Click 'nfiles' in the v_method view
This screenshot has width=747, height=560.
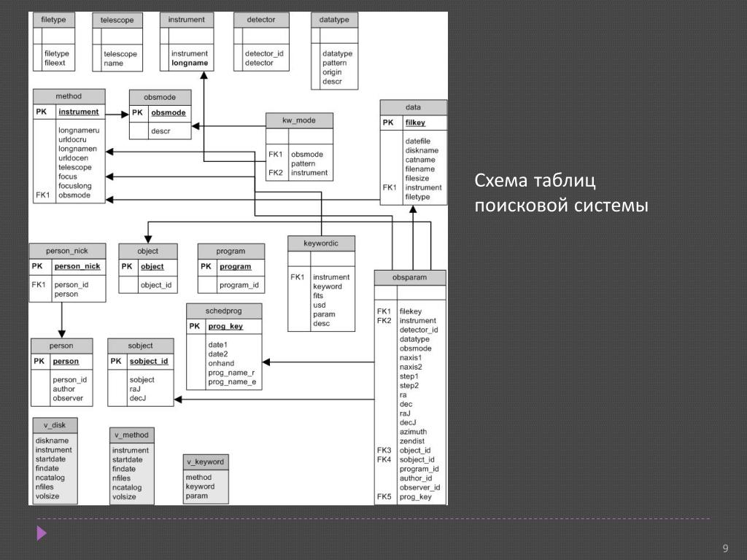121,478
